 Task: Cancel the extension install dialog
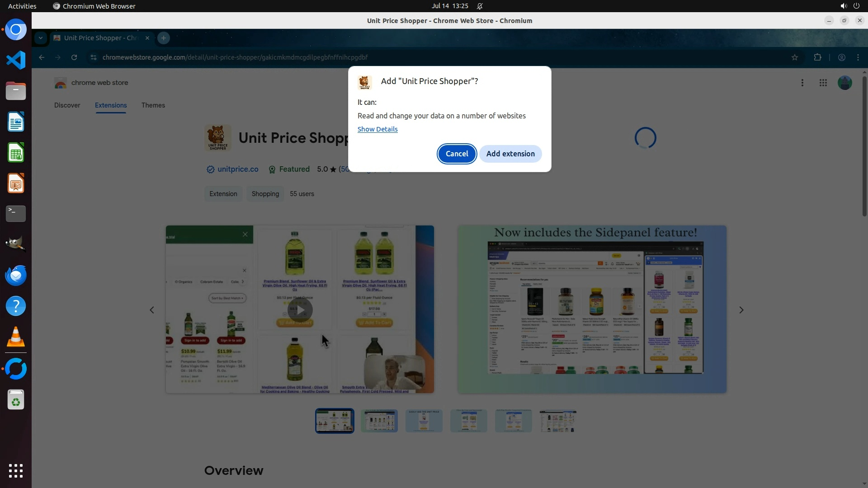tap(457, 154)
